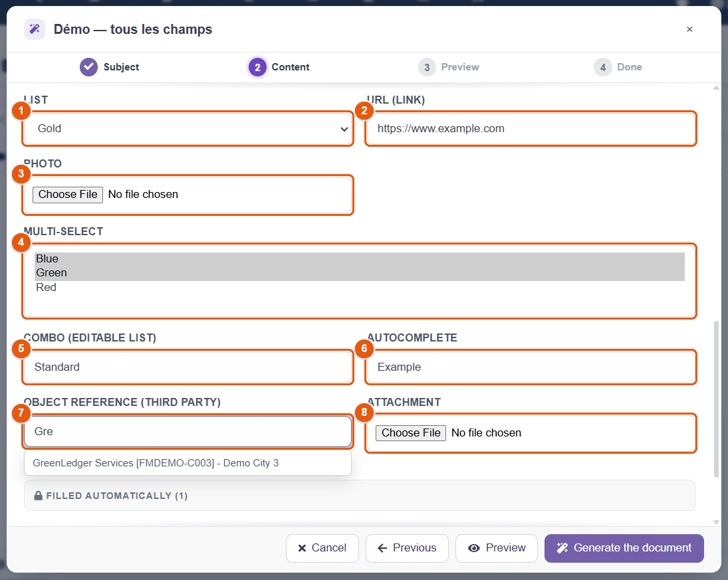Viewport: 728px width, 580px height.
Task: Select Green in the multi-select list
Action: tap(360, 273)
